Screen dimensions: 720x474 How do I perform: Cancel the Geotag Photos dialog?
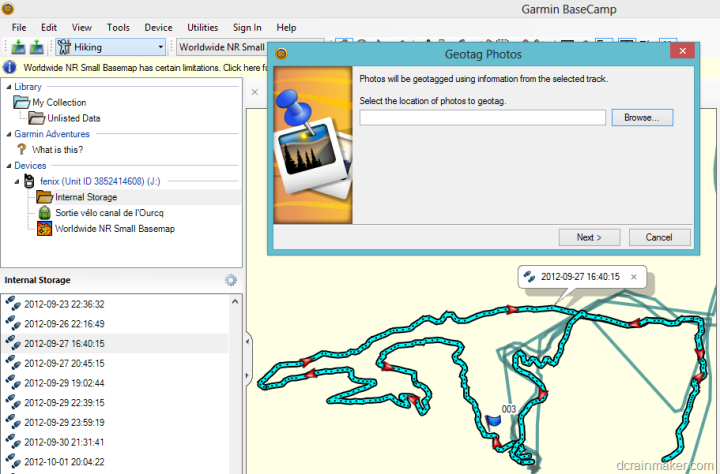[659, 237]
